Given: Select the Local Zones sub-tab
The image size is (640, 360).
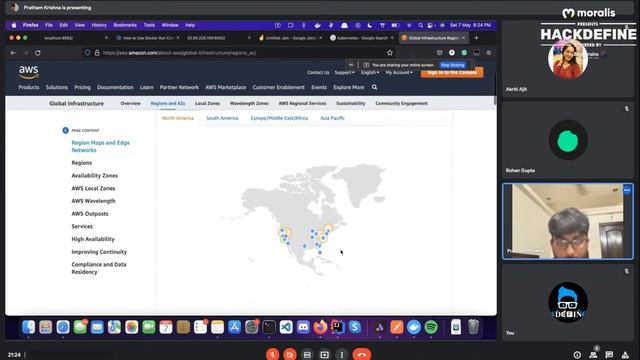Looking at the screenshot, I should click(x=207, y=103).
